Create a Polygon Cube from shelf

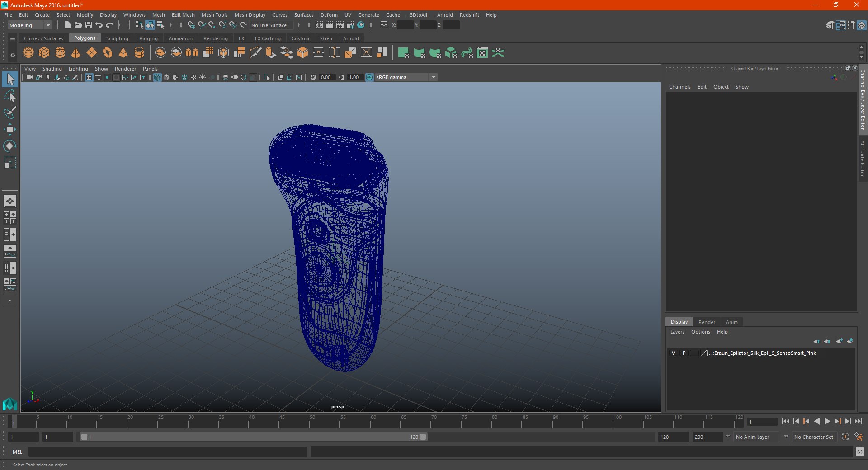click(44, 53)
